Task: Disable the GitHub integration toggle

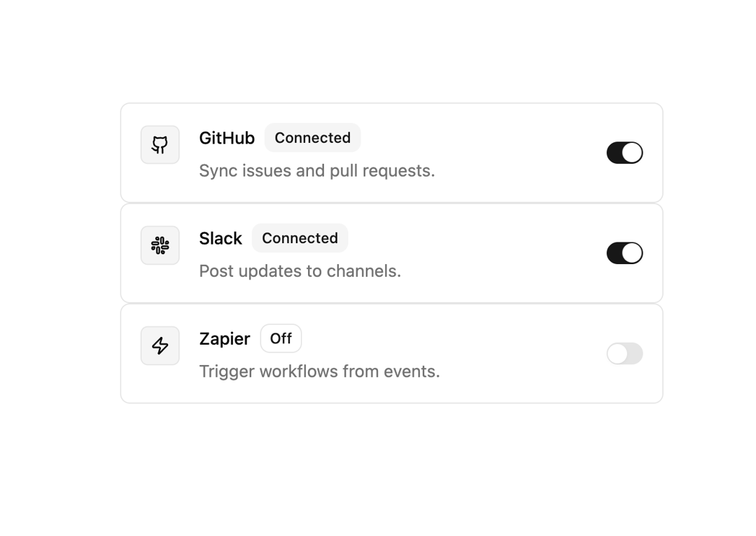Action: point(624,153)
